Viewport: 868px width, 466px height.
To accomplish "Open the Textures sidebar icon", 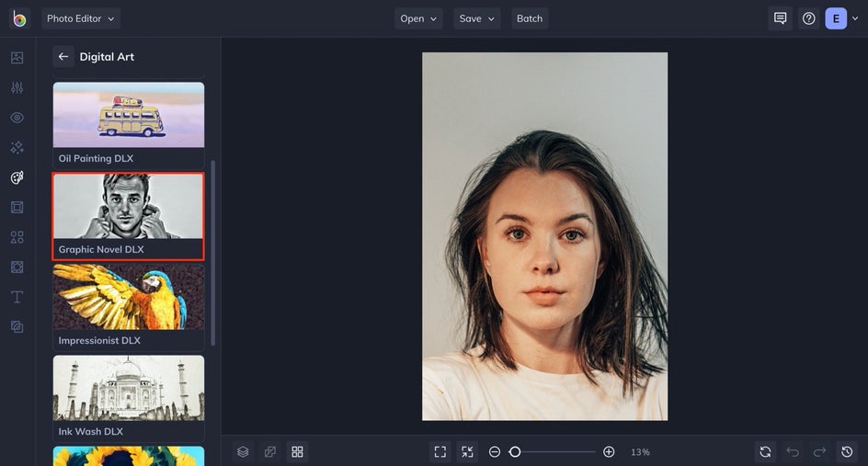I will [x=17, y=326].
